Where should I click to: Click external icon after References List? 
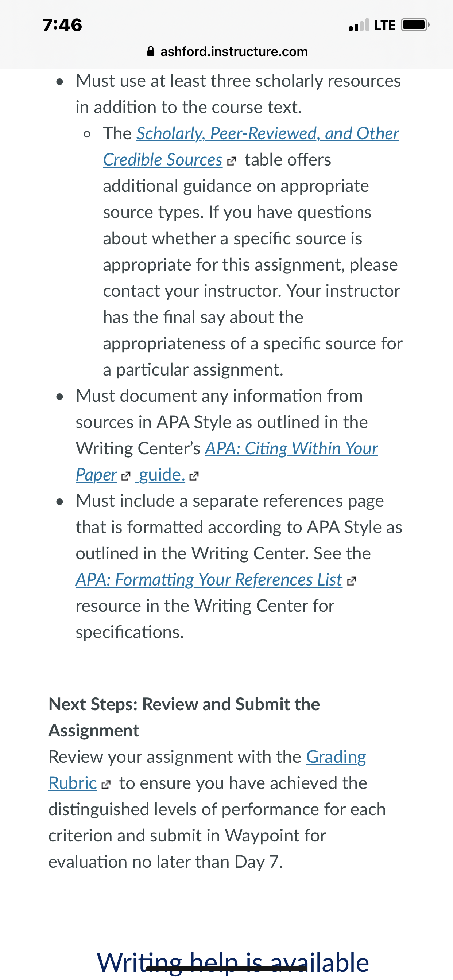(x=352, y=581)
